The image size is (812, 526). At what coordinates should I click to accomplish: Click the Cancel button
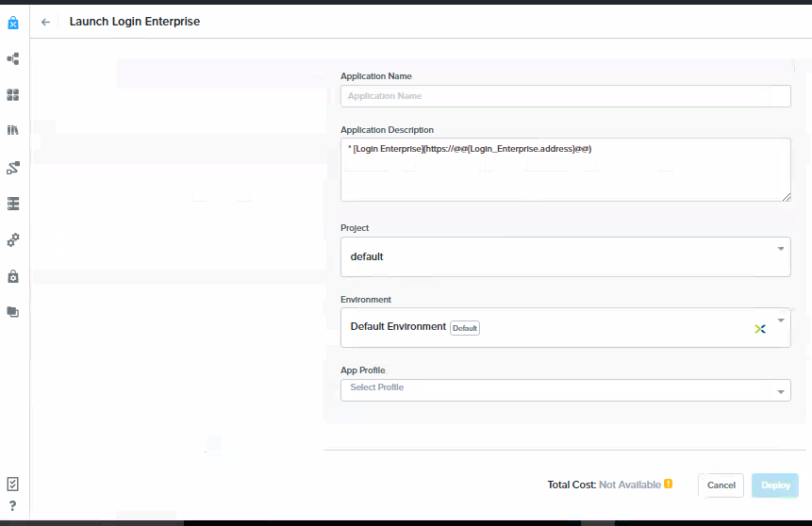pyautogui.click(x=721, y=485)
